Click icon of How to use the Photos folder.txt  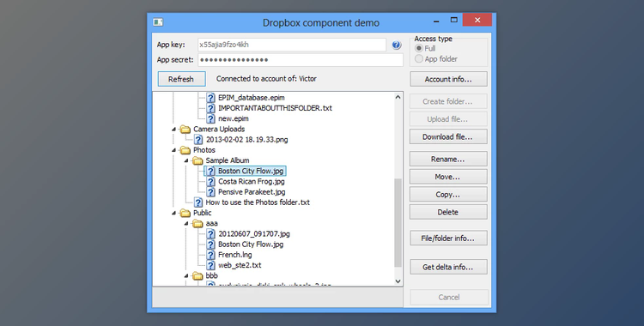pos(198,202)
